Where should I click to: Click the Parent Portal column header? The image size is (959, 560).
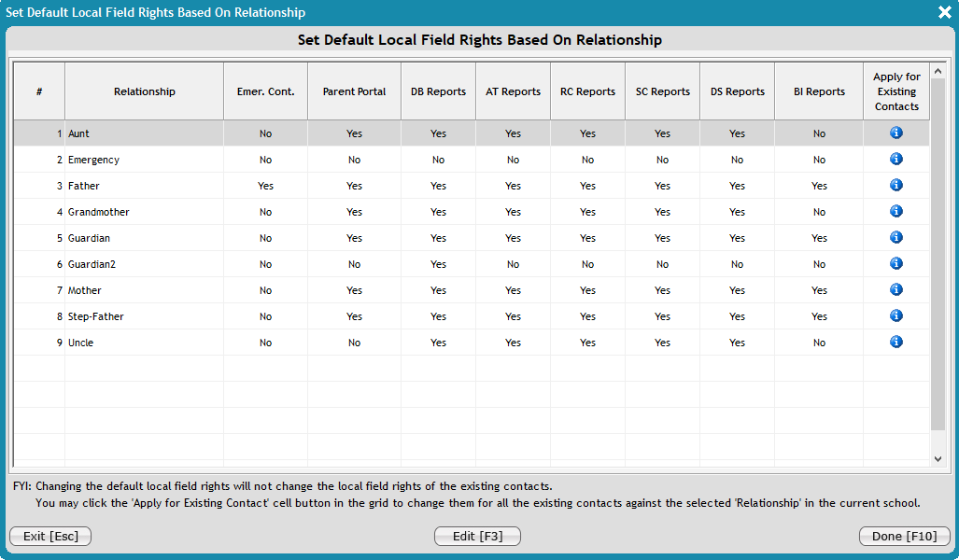click(354, 91)
